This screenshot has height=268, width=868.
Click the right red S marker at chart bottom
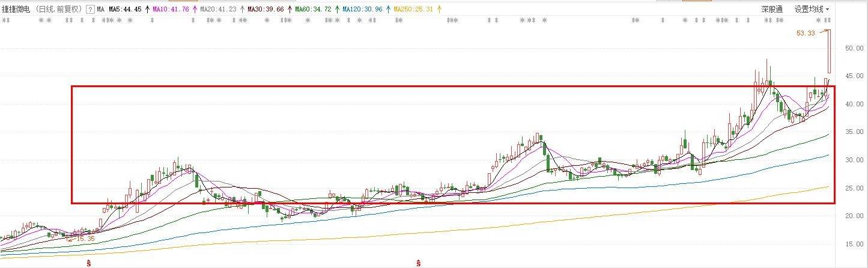(418, 263)
